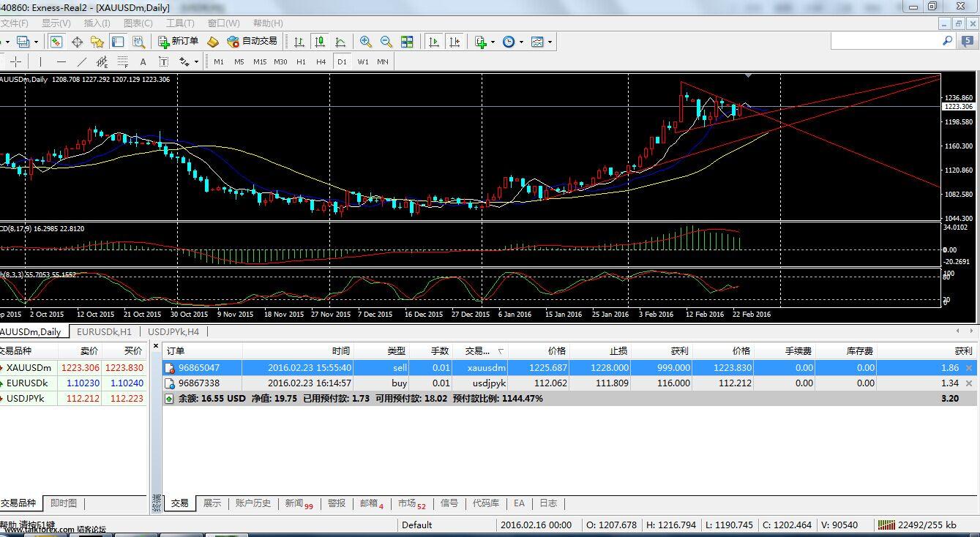This screenshot has height=537, width=980.
Task: Select the equidistant channel tool
Action: [102, 61]
